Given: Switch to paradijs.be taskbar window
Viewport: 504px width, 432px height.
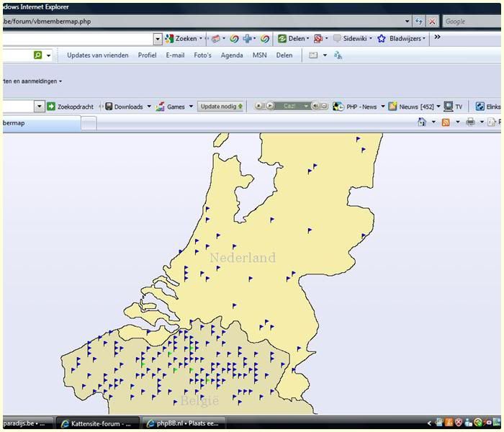Looking at the screenshot, I should pyautogui.click(x=27, y=423).
